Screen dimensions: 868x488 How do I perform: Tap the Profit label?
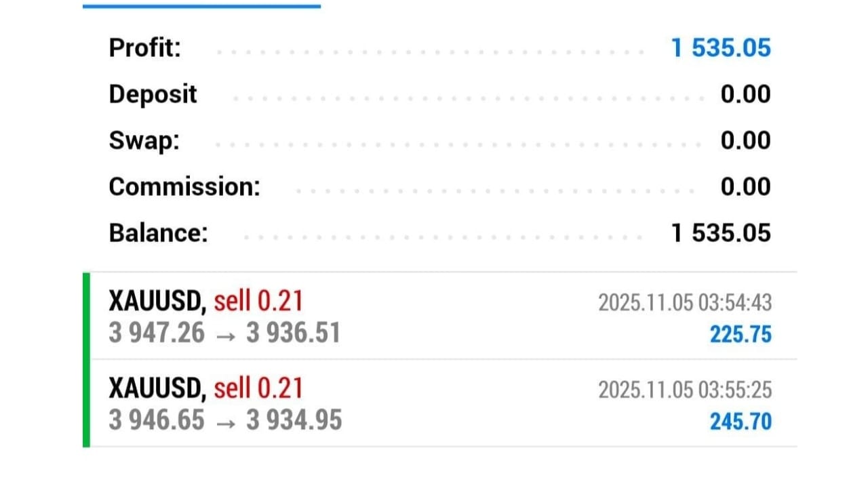(145, 48)
